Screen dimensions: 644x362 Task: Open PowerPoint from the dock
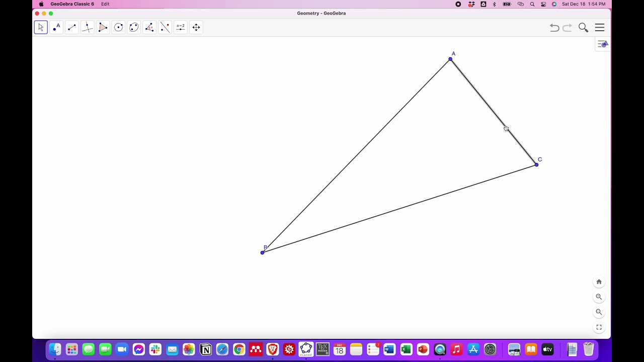click(423, 349)
